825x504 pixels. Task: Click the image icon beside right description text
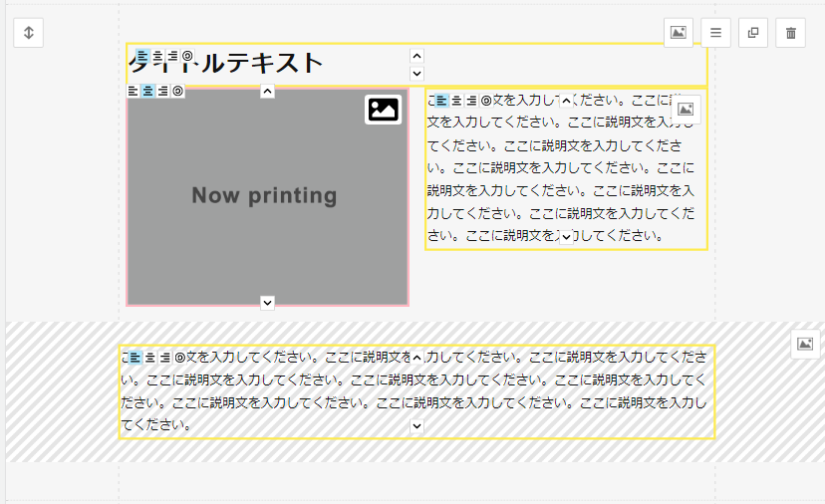pyautogui.click(x=686, y=110)
